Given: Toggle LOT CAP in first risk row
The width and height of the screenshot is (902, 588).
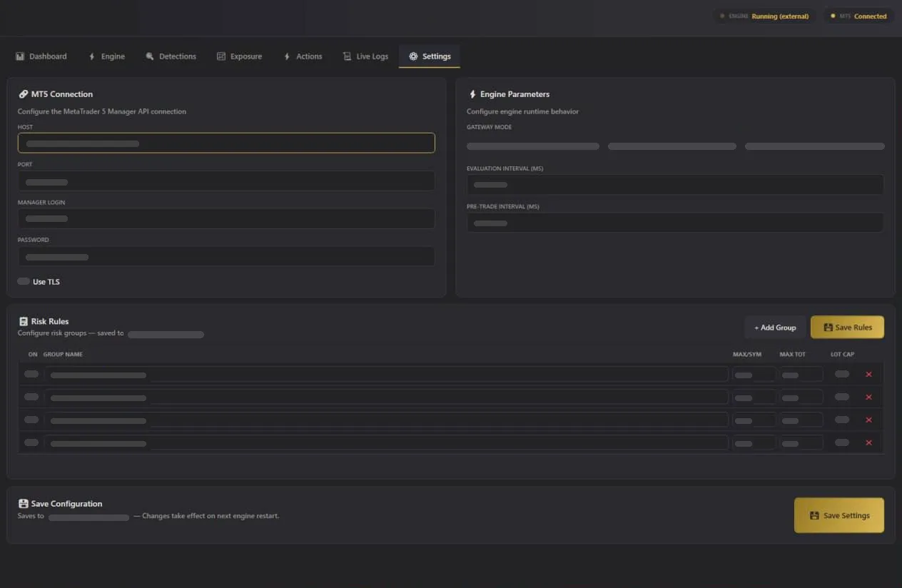Looking at the screenshot, I should [842, 374].
